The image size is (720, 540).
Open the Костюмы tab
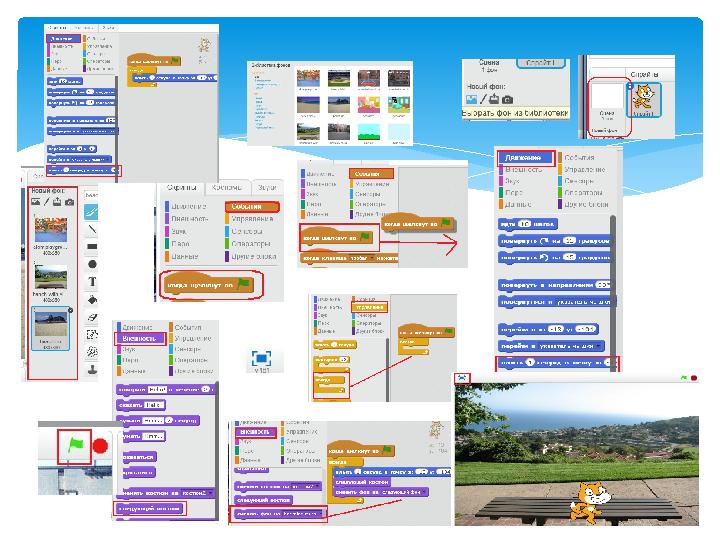(227, 187)
